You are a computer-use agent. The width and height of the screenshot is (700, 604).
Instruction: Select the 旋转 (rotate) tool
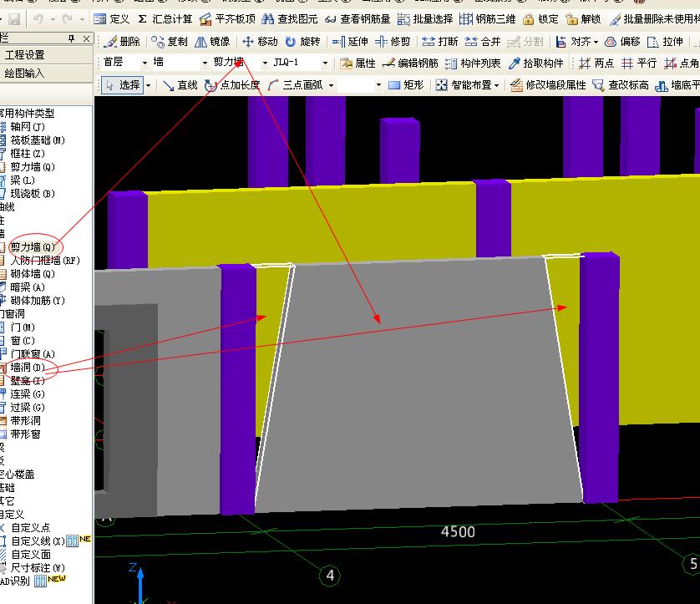(302, 41)
